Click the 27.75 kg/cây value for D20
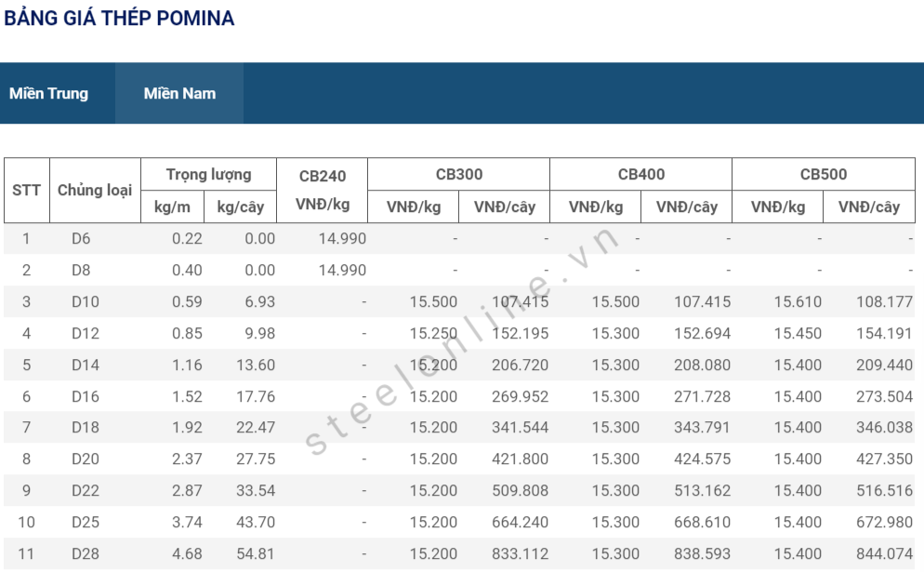The image size is (924, 572). (256, 459)
